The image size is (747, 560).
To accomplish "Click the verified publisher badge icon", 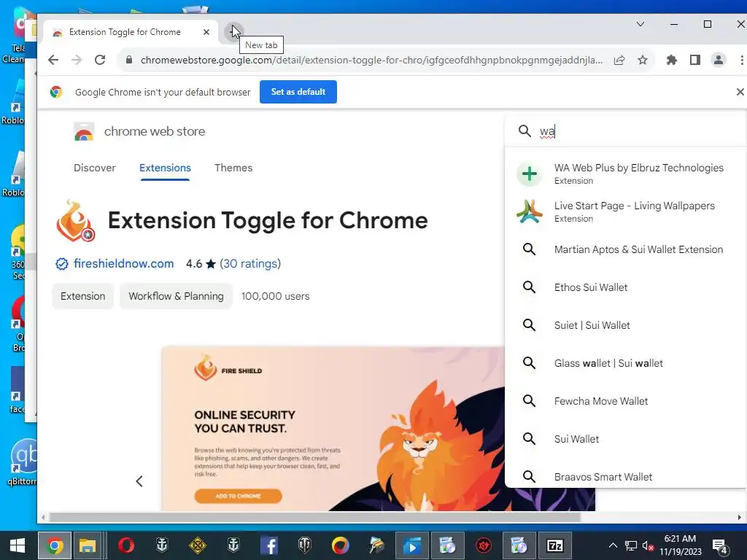I will tap(62, 264).
